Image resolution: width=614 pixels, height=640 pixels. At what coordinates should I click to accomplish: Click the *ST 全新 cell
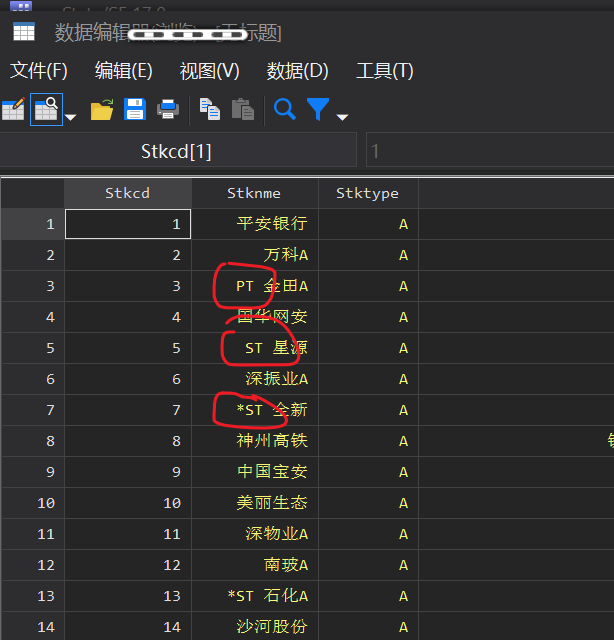255,410
